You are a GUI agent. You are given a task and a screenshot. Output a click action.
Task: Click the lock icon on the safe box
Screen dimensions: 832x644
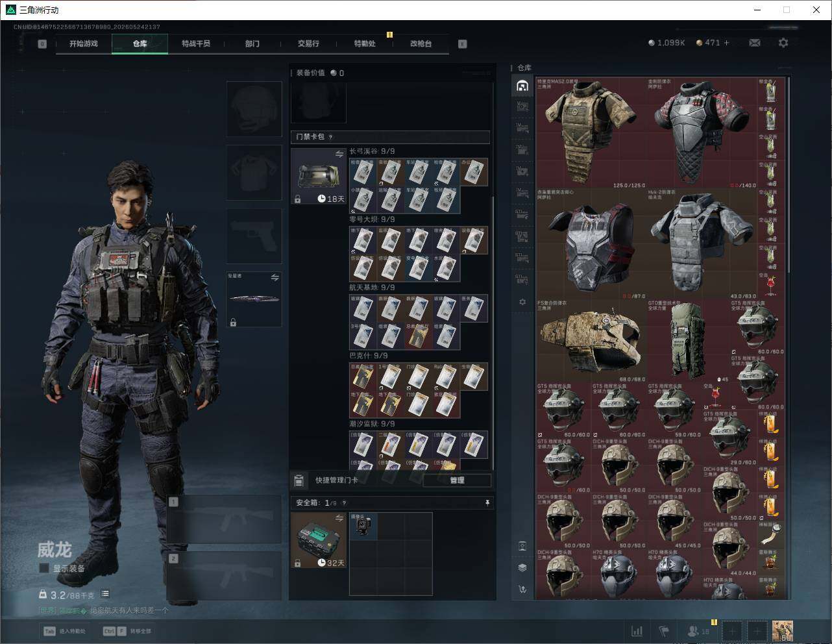click(x=297, y=563)
